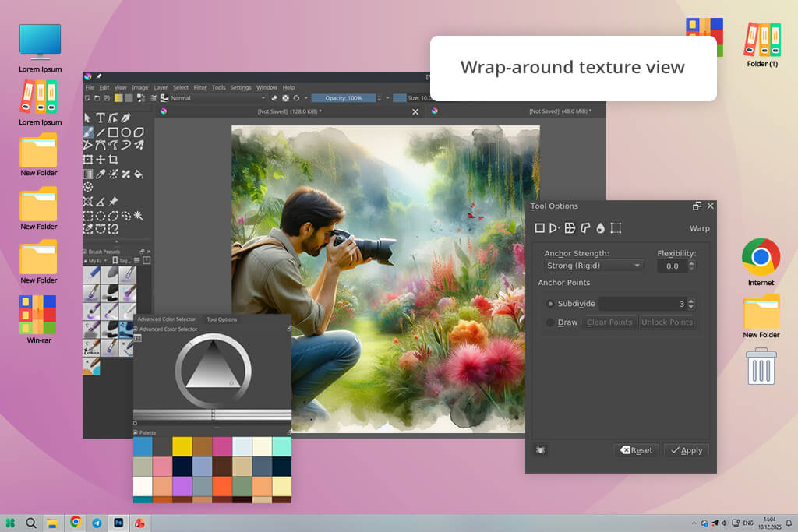Activate the Color Sampler eyedropper tool
Image resolution: width=798 pixels, height=532 pixels.
101,174
